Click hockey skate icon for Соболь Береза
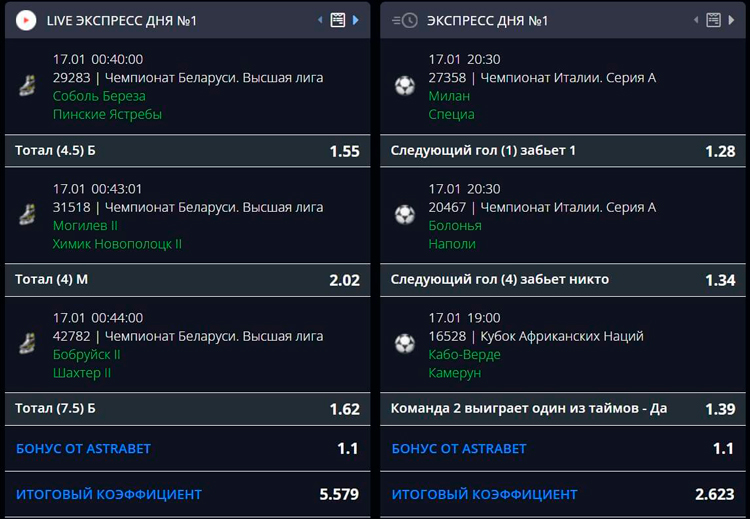The width and height of the screenshot is (750, 519). point(27,86)
